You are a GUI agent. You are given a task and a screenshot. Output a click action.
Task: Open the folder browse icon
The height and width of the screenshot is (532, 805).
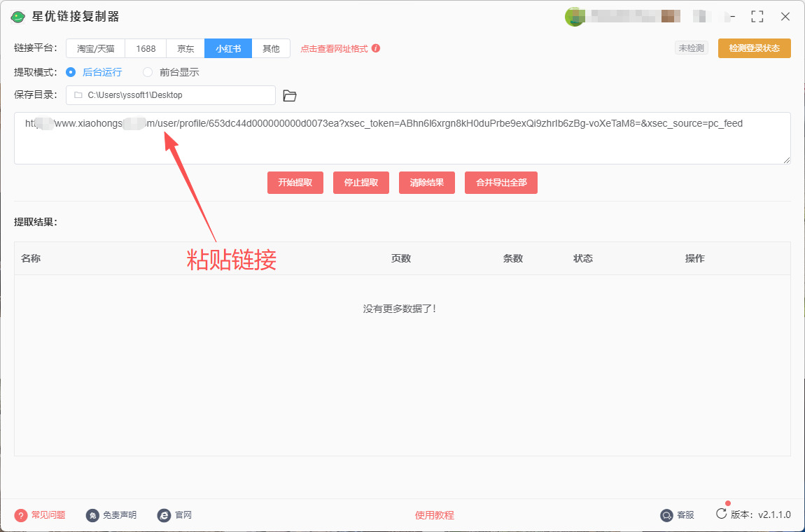[x=290, y=95]
